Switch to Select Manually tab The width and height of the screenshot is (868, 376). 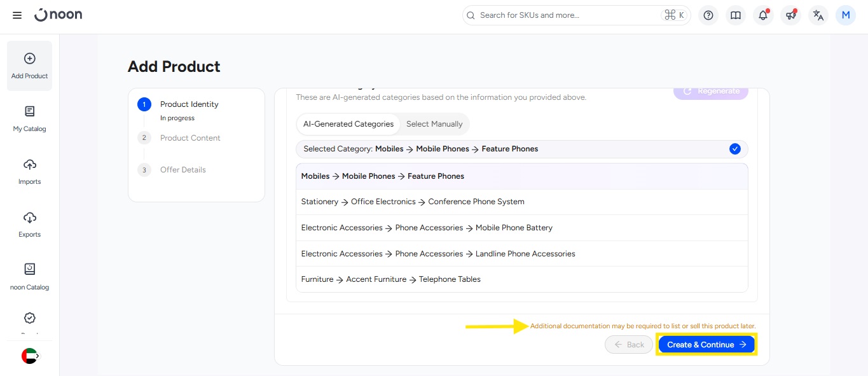point(434,124)
